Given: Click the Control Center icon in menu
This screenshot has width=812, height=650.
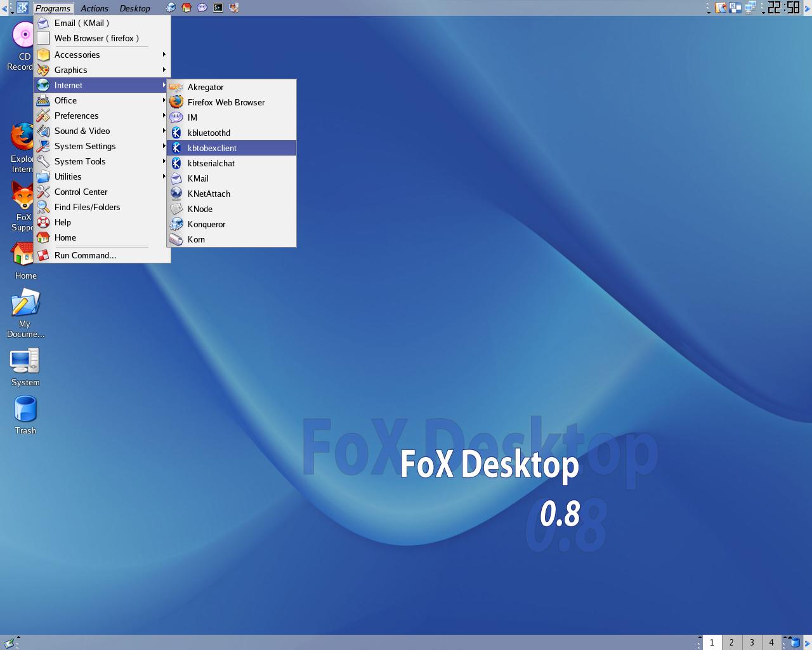Looking at the screenshot, I should coord(43,192).
